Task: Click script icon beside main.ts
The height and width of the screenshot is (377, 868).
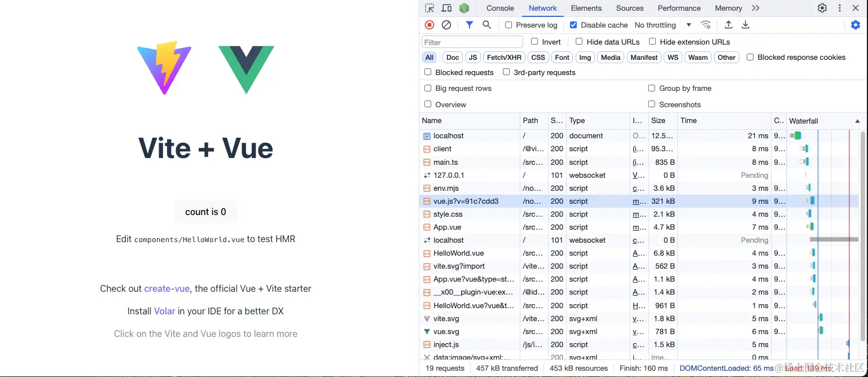Action: click(x=427, y=162)
